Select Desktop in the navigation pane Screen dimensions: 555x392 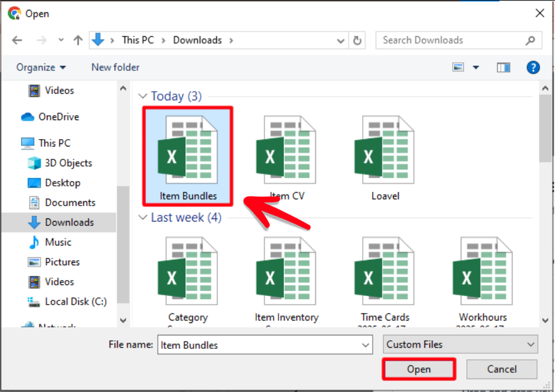(62, 183)
